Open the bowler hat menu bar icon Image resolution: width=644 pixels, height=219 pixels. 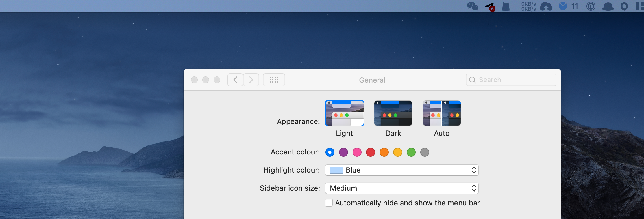click(608, 6)
